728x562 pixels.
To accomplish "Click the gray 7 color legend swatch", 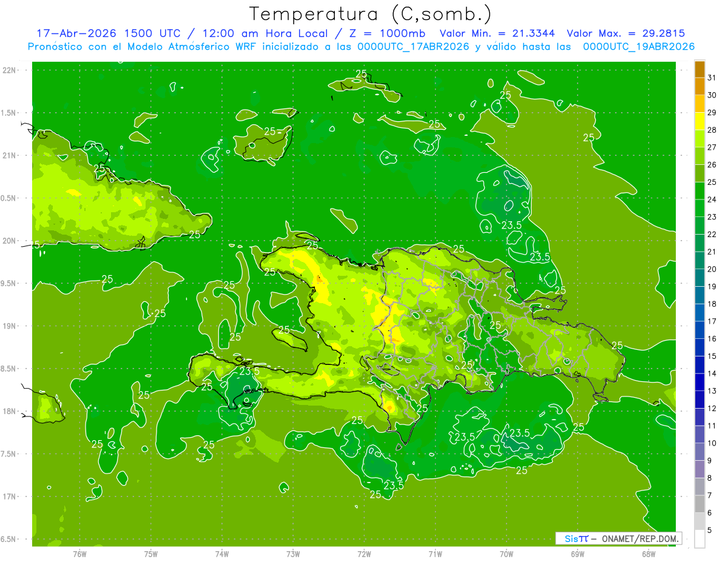I will point(699,487).
